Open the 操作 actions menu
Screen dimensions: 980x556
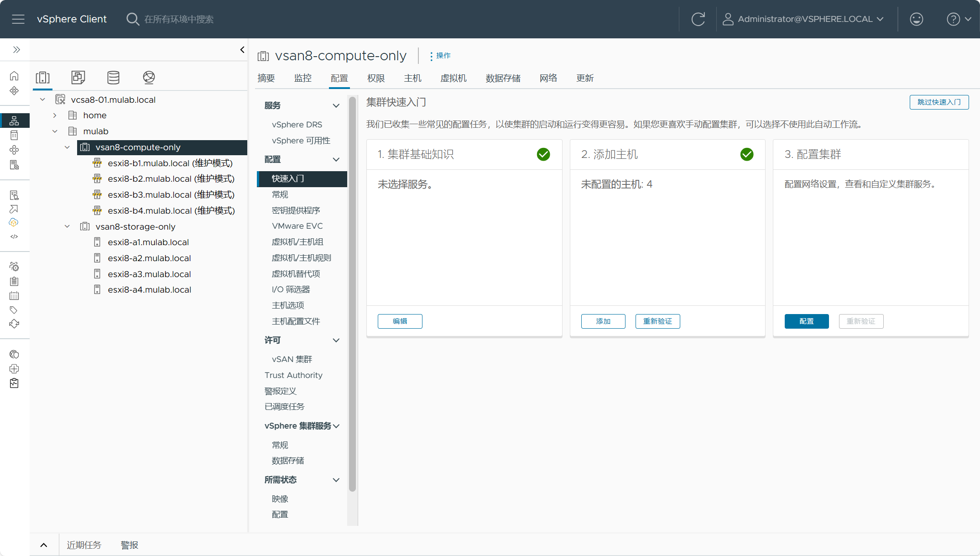coord(440,56)
